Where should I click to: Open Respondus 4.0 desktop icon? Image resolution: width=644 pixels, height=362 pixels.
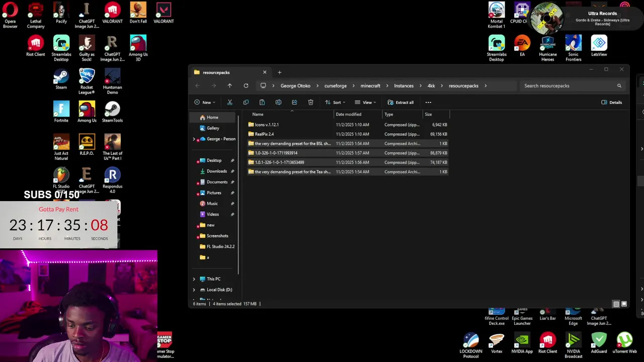tap(112, 180)
